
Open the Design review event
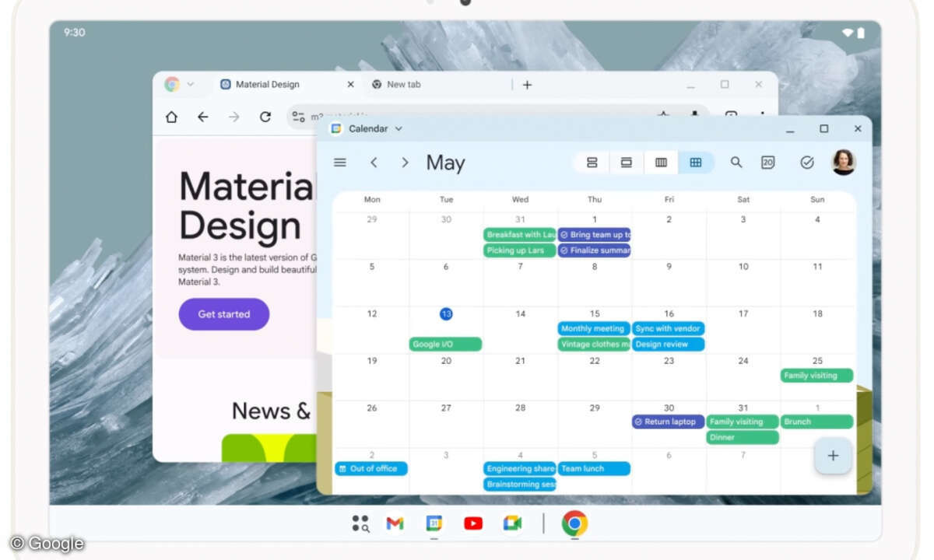(669, 344)
